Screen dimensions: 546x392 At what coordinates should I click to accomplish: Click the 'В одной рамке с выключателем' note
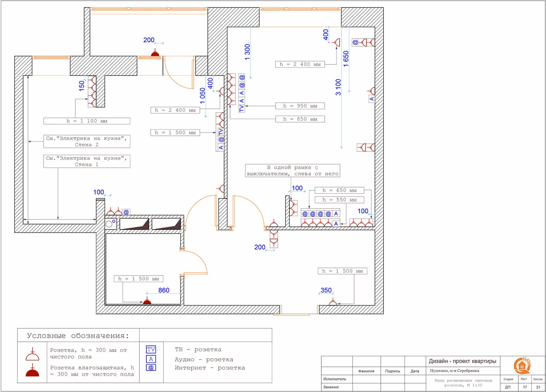[293, 171]
